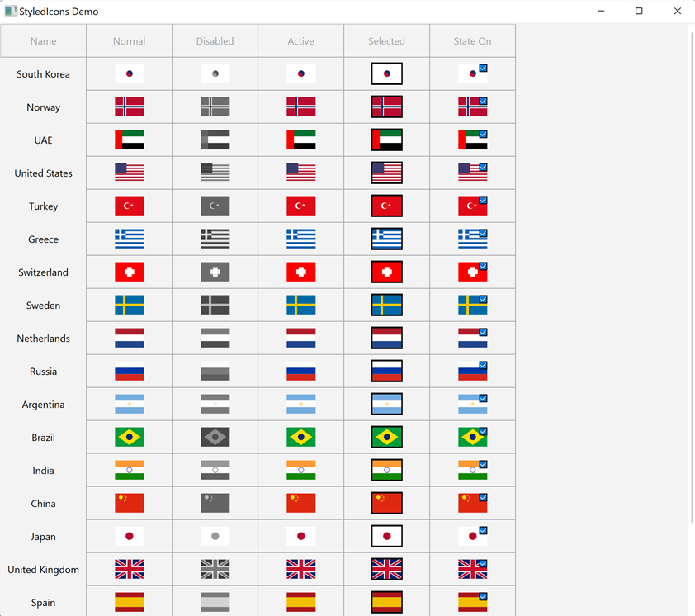Select India's flag in Active column

tap(300, 471)
